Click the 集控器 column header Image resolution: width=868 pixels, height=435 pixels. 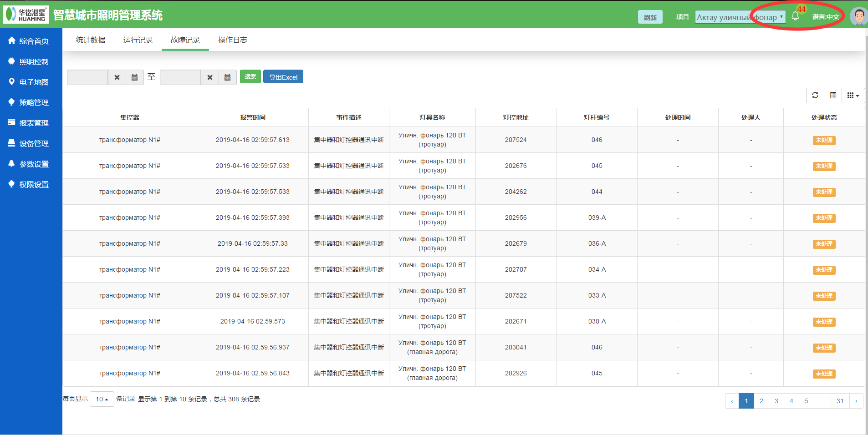coord(130,117)
